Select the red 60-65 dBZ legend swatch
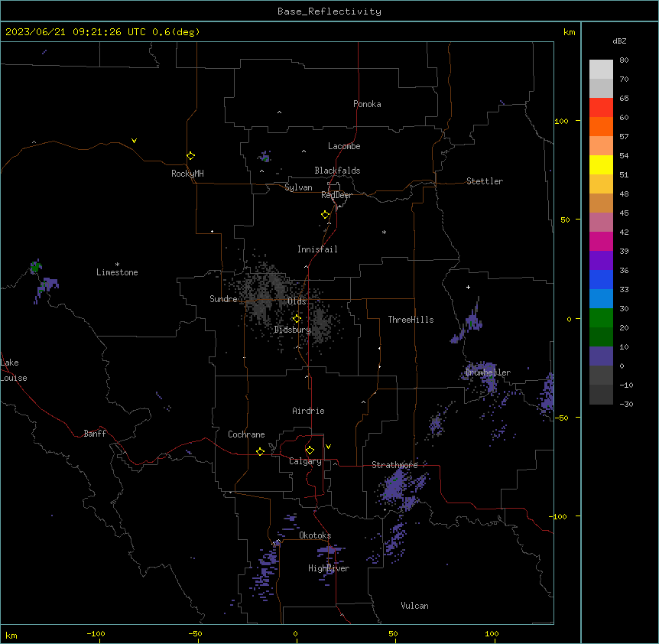Viewport: 659px width, 644px height. coord(601,108)
